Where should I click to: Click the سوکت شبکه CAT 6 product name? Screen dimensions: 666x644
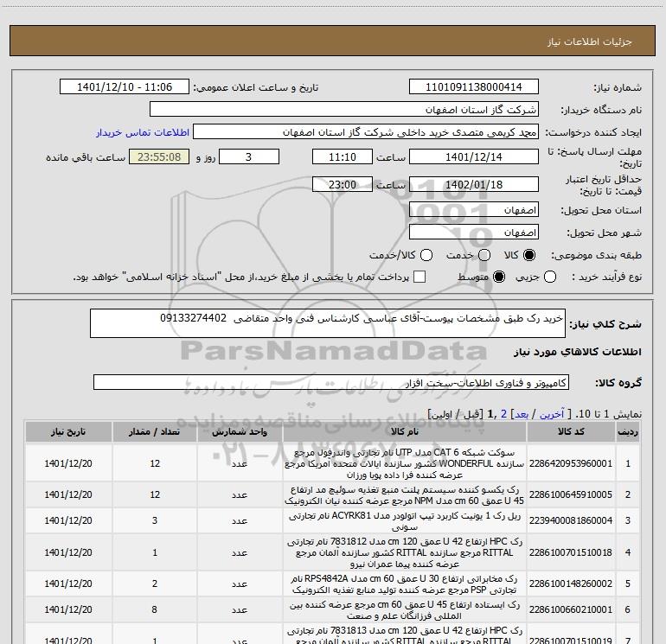pos(405,463)
